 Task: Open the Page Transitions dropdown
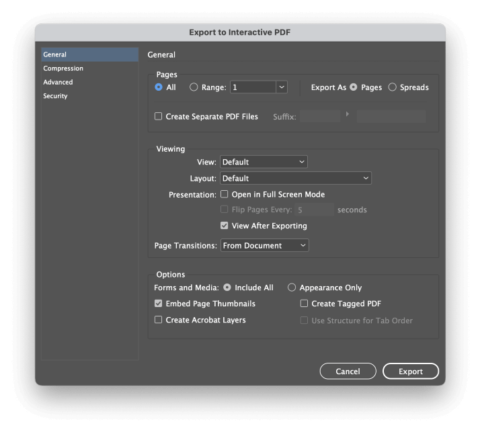264,246
